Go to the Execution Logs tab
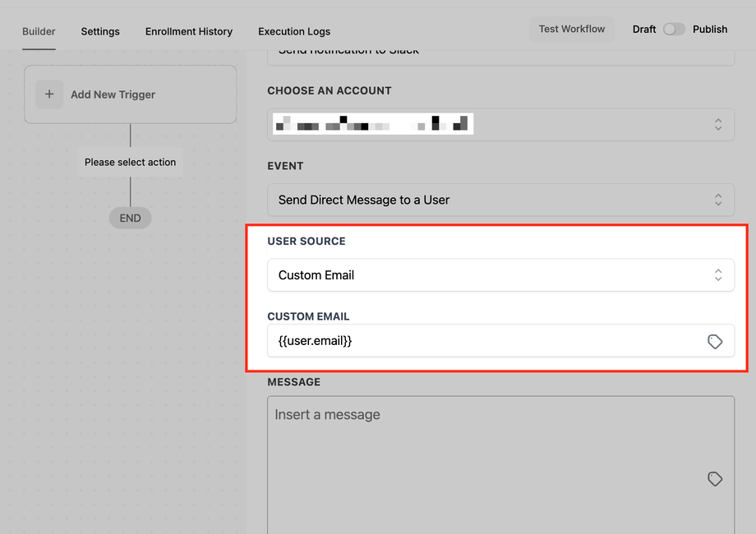Viewport: 756px width, 534px height. point(294,31)
